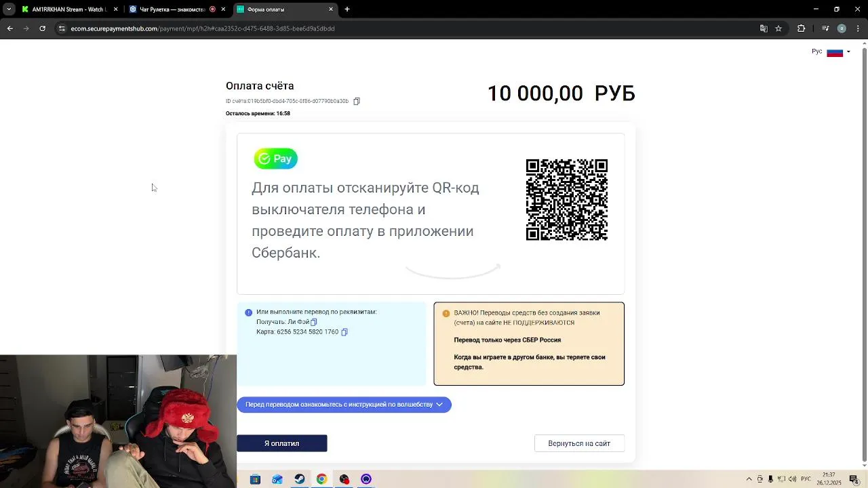The image size is (868, 488).
Task: Close the AM1RRKHAN Stream tab
Action: click(x=115, y=9)
